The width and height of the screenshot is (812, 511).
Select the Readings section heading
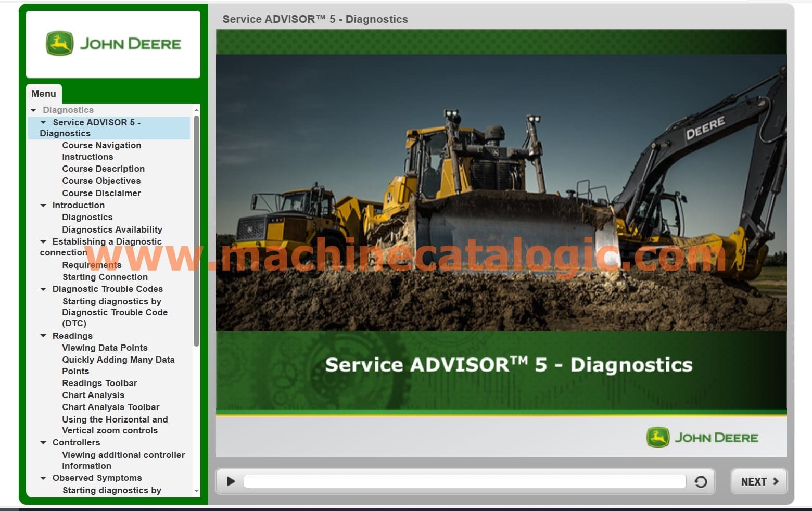[x=72, y=336]
